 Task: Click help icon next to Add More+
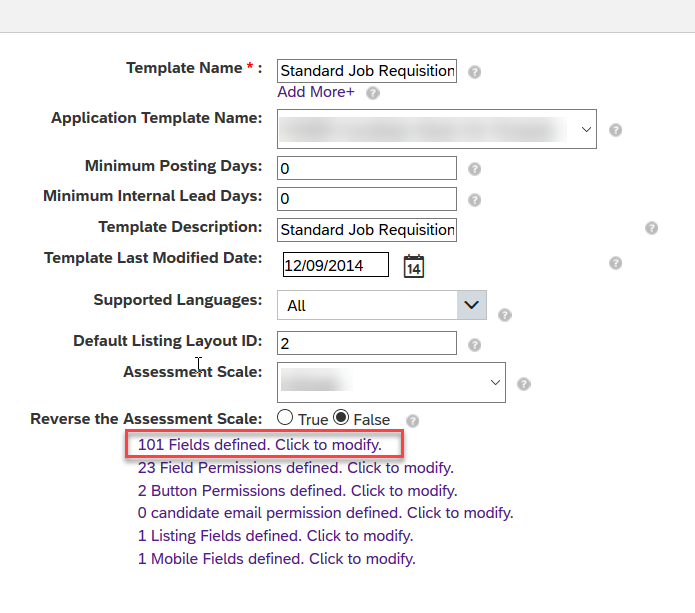click(x=373, y=93)
